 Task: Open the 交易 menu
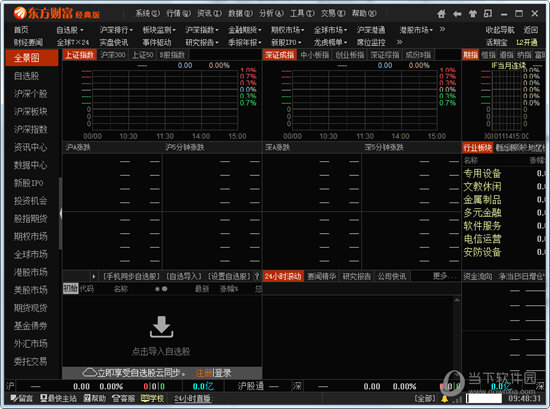[333, 14]
